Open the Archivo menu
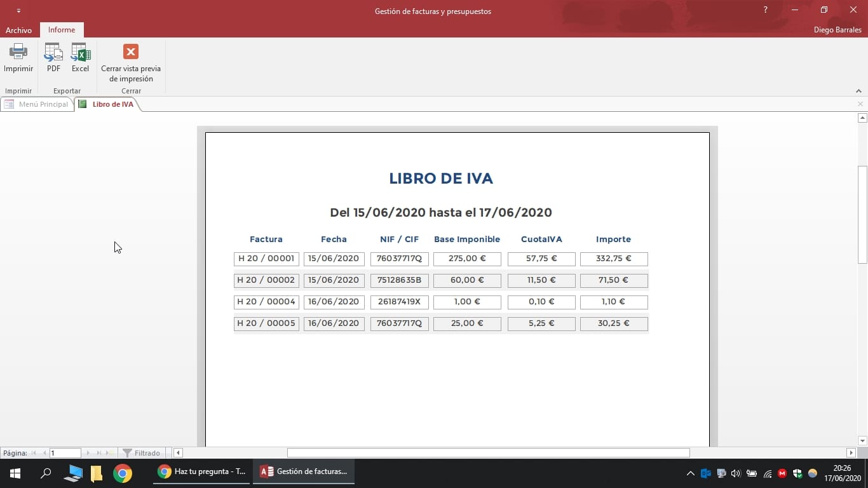This screenshot has height=488, width=868. click(18, 30)
